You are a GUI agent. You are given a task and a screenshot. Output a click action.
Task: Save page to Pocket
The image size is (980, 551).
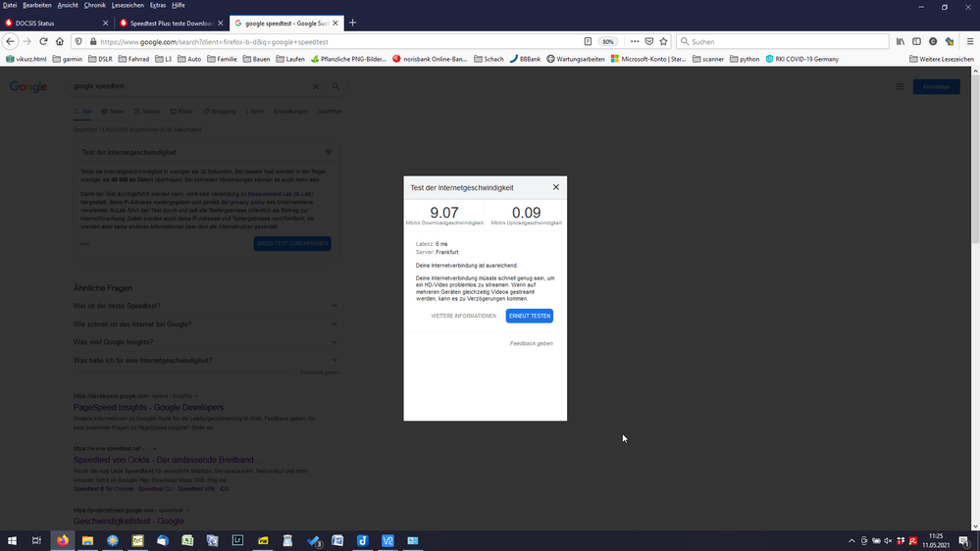tap(649, 42)
